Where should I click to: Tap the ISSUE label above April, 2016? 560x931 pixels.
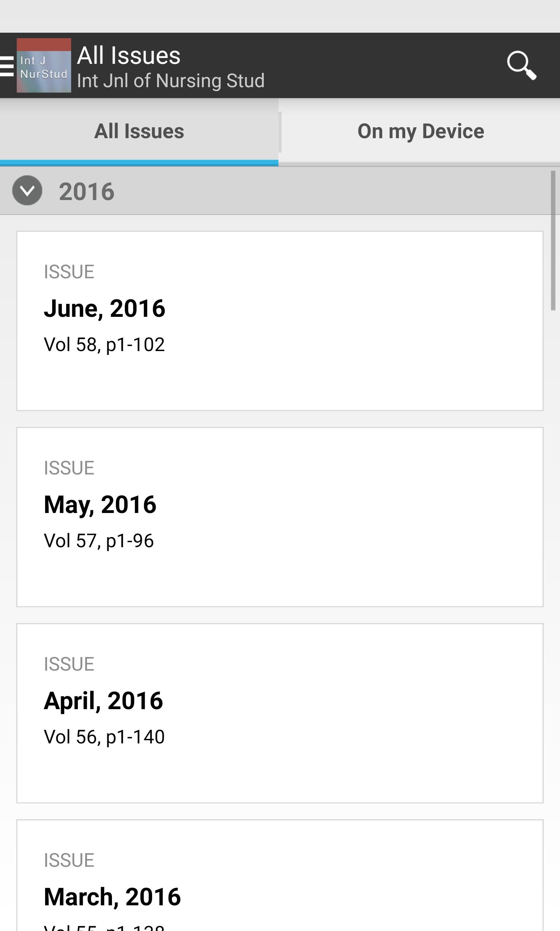(x=69, y=664)
